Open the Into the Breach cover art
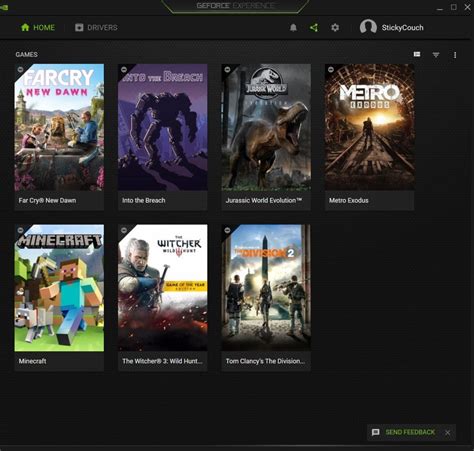Image resolution: width=474 pixels, height=451 pixels. click(163, 127)
